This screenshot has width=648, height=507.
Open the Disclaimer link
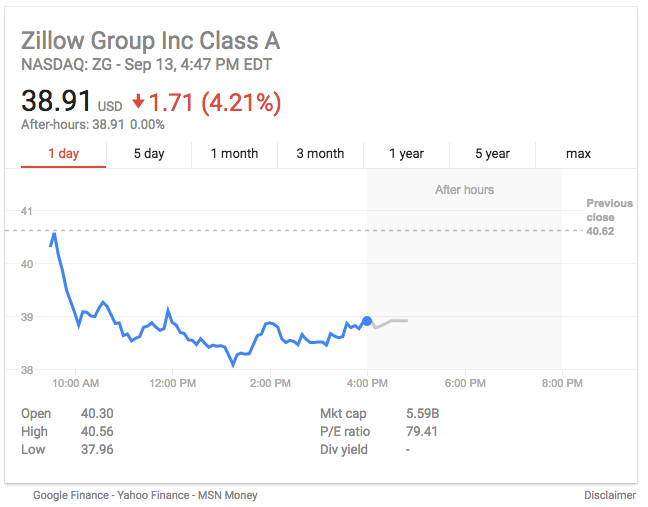pos(610,495)
